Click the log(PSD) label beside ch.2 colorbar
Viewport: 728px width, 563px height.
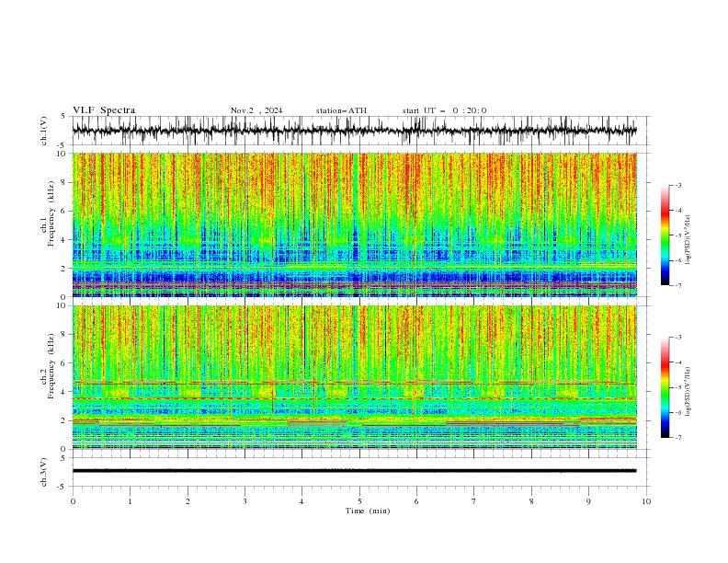pos(688,392)
